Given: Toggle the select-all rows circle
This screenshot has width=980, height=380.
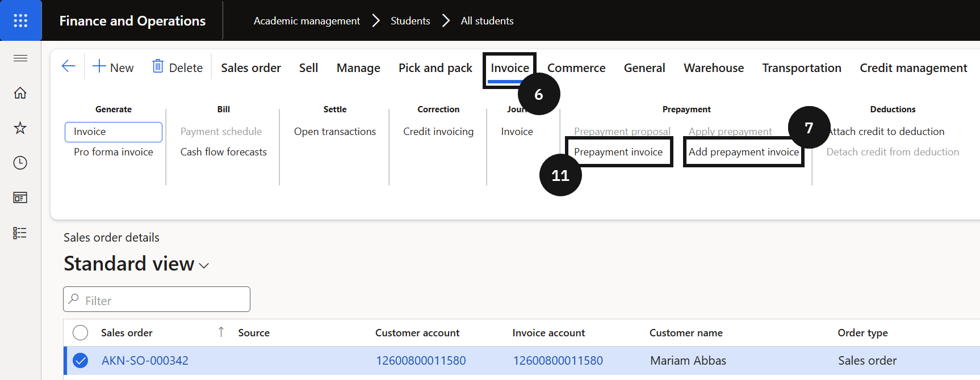Looking at the screenshot, I should pyautogui.click(x=81, y=332).
